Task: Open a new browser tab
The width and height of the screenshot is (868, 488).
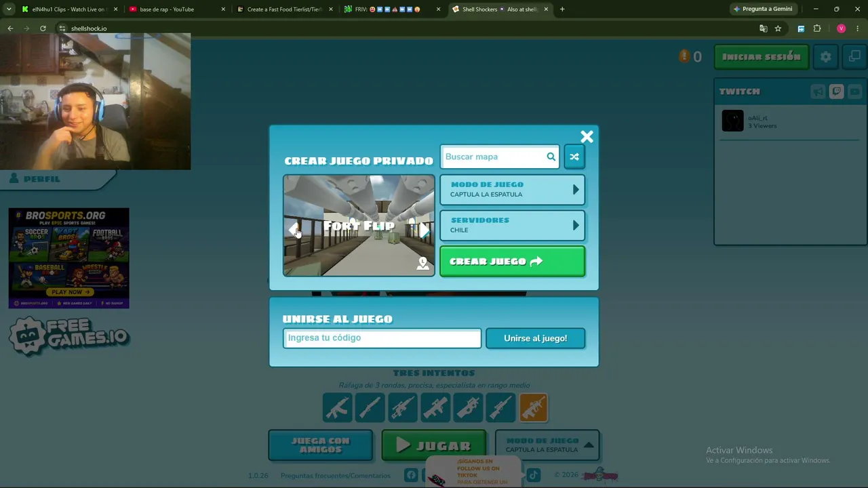Action: point(562,9)
